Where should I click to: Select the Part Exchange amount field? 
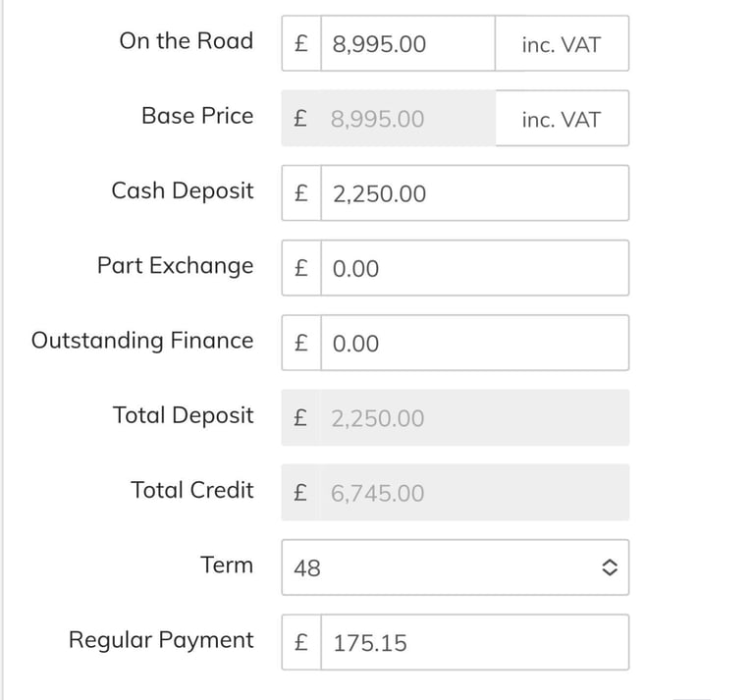pos(473,269)
